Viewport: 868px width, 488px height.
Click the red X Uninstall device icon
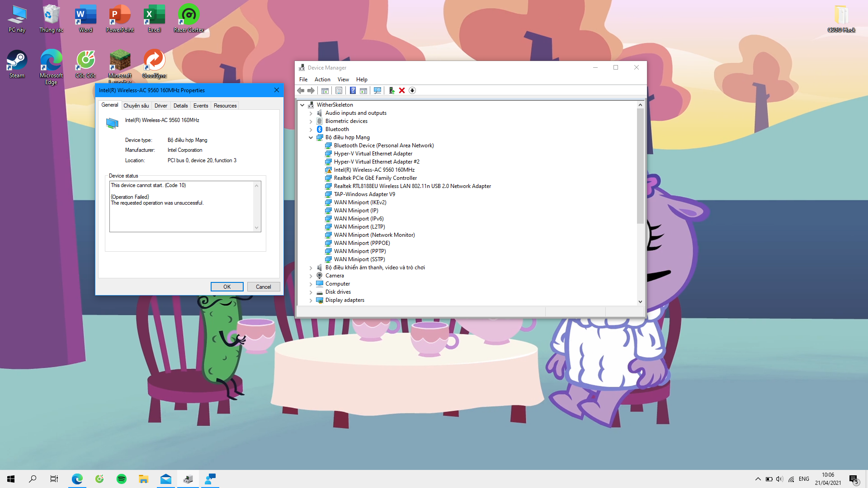point(402,90)
